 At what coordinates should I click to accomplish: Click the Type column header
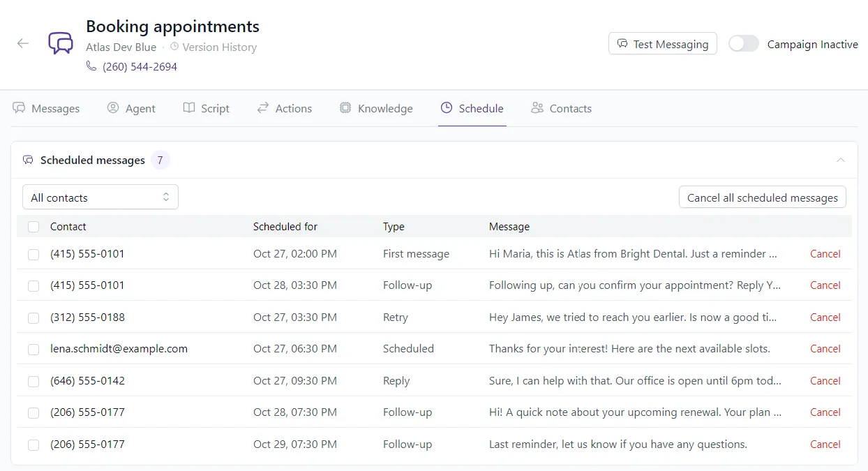[x=394, y=226]
